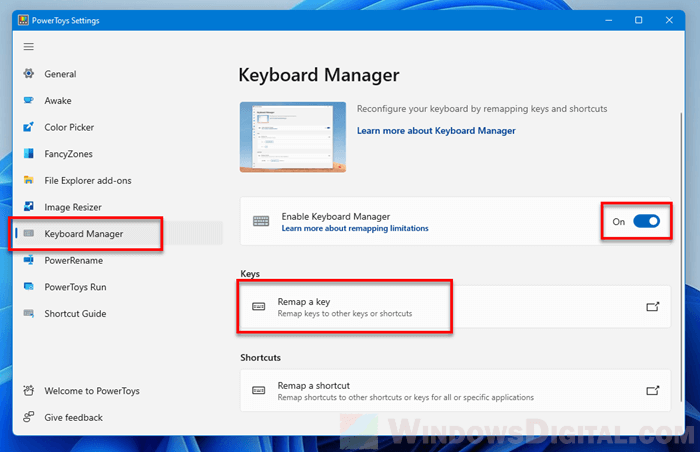Click the General gear icon

click(29, 74)
